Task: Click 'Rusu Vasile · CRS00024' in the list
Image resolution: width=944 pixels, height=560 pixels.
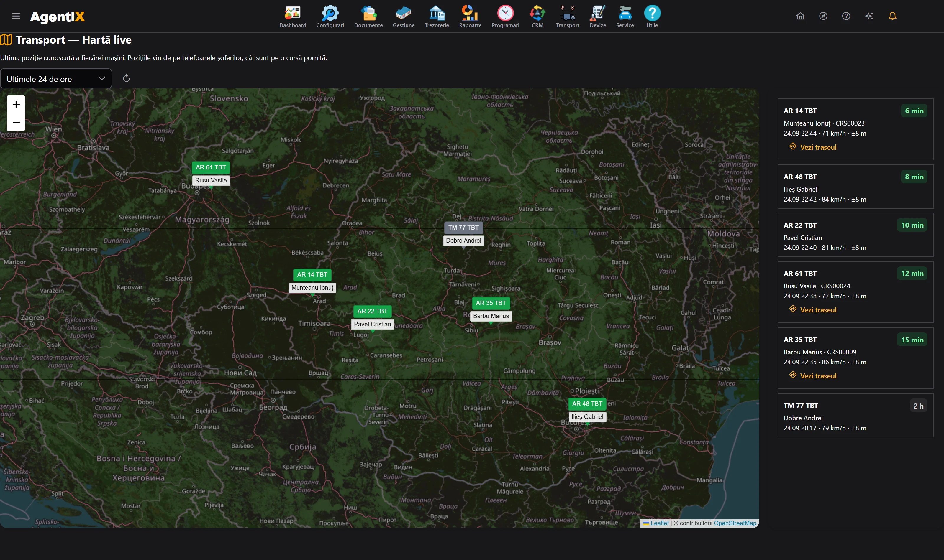Action: click(817, 286)
